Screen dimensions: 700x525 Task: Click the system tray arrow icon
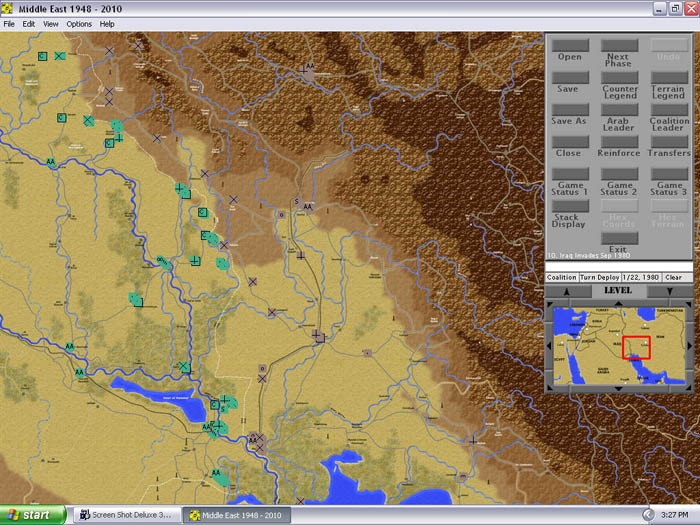pos(648,515)
